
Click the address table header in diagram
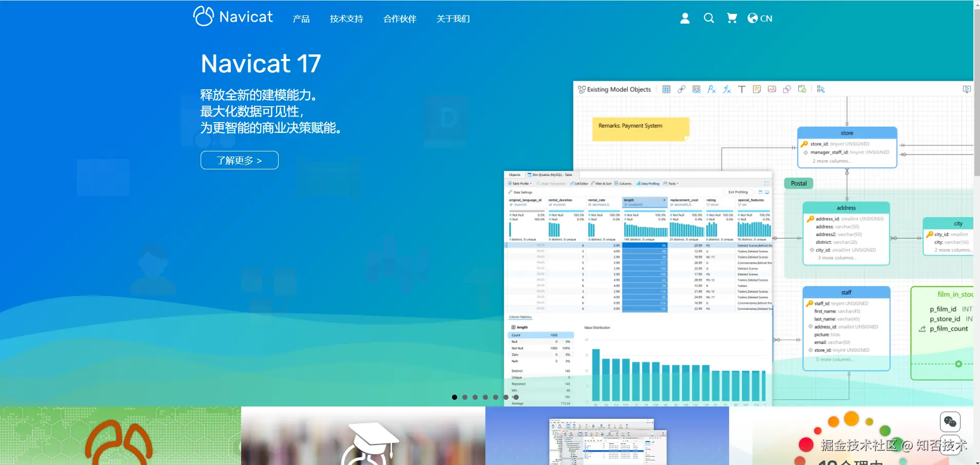[846, 208]
